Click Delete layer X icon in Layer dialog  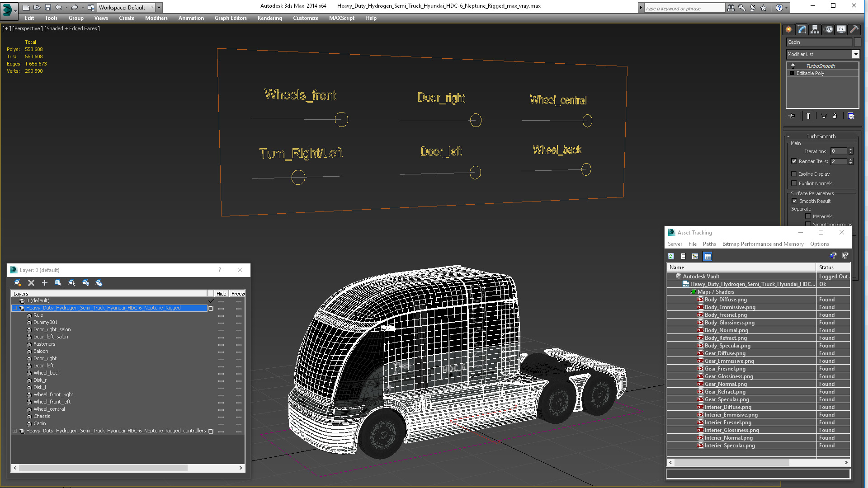coord(31,283)
